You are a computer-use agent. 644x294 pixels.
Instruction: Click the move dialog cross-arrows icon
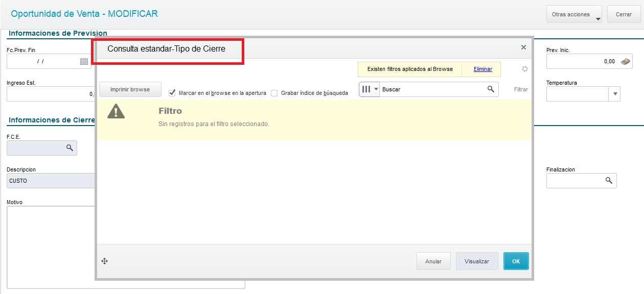pos(104,261)
